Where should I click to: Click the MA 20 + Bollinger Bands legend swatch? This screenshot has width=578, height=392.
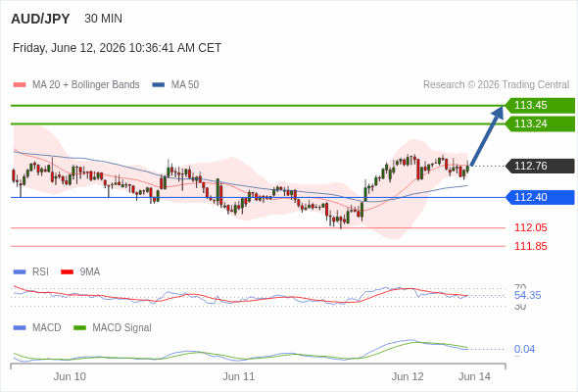[20, 85]
